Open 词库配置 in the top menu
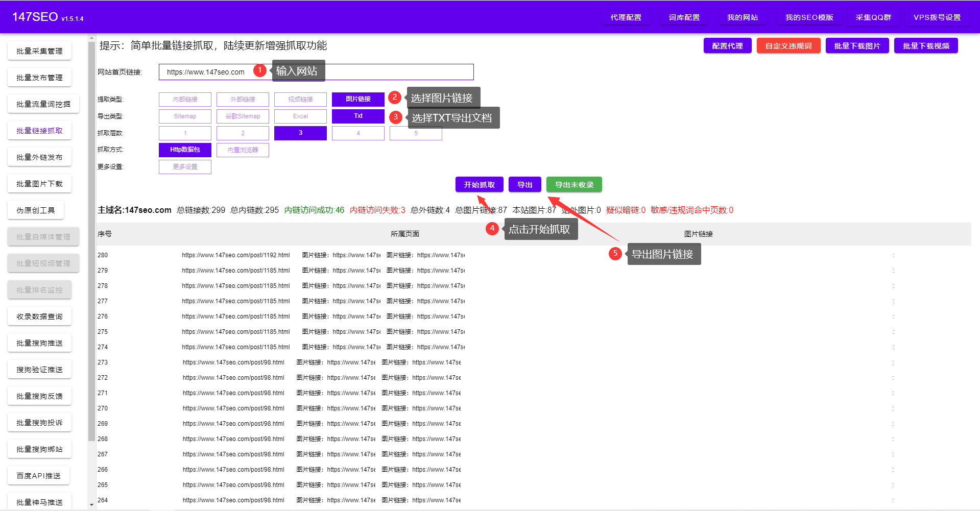Image resolution: width=980 pixels, height=511 pixels. pyautogui.click(x=684, y=17)
